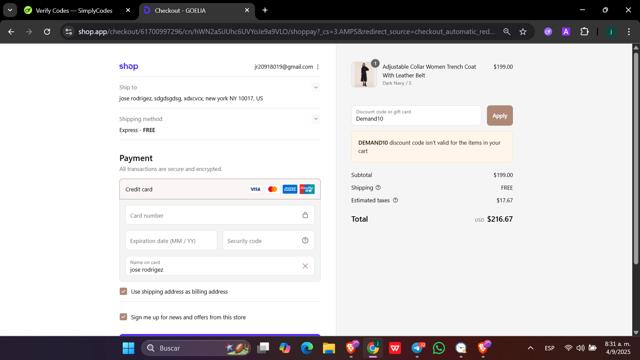Click the Expiration date field
Viewport: 640px width, 360px height.
pos(171,240)
